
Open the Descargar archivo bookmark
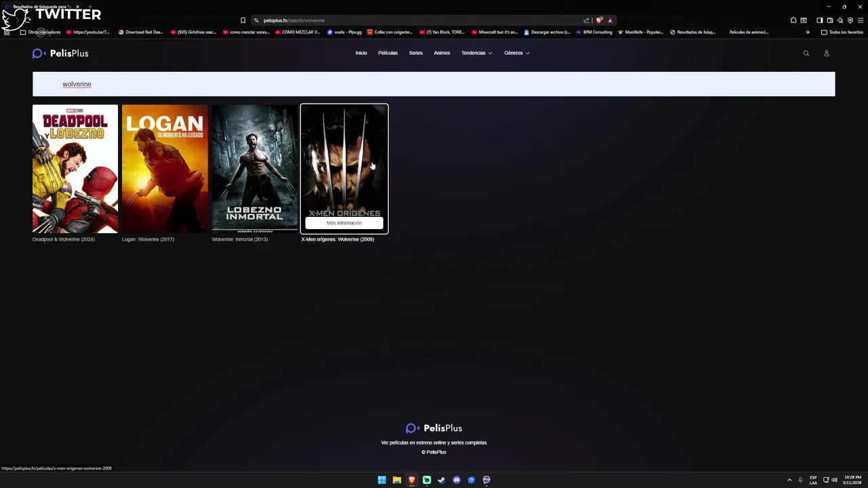[547, 32]
